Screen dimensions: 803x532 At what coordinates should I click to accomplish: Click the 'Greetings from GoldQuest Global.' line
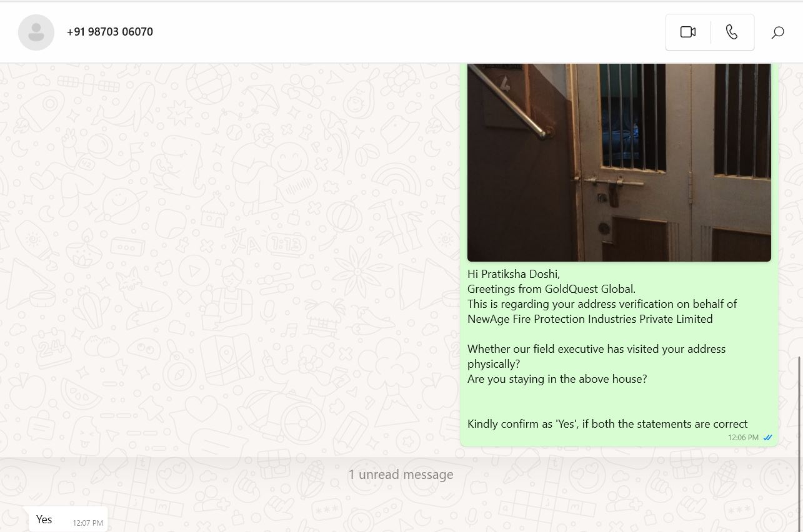point(551,289)
